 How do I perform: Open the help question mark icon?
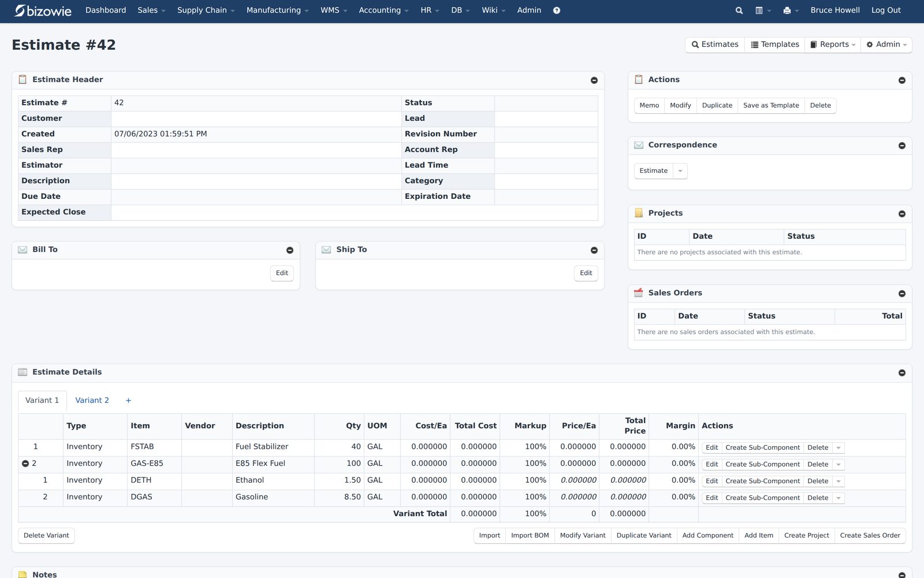coord(557,10)
